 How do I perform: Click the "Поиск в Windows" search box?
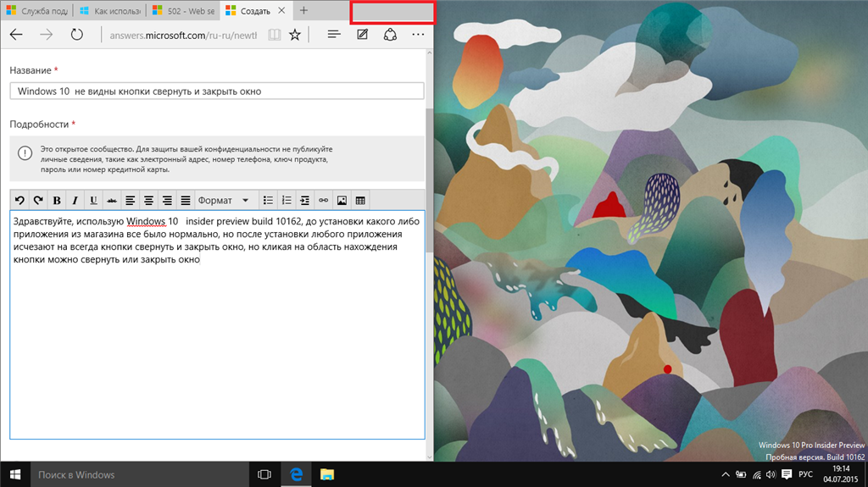pos(139,474)
